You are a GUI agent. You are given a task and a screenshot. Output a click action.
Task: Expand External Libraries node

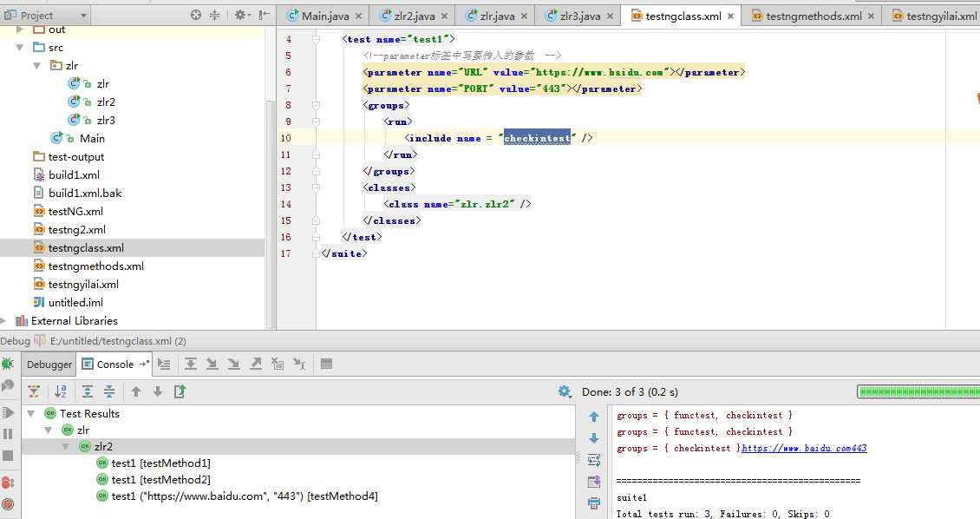click(3, 321)
